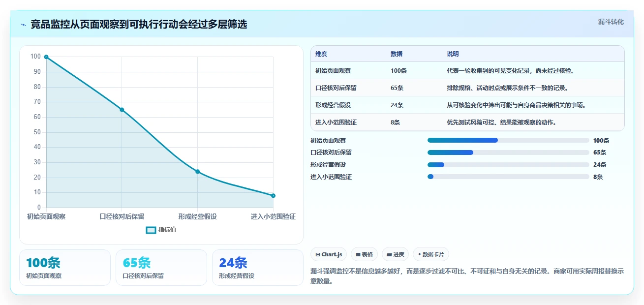Viewport: 644px width, 305px height.
Task: Click the 口径核对后保留 x-axis label
Action: pos(122,216)
